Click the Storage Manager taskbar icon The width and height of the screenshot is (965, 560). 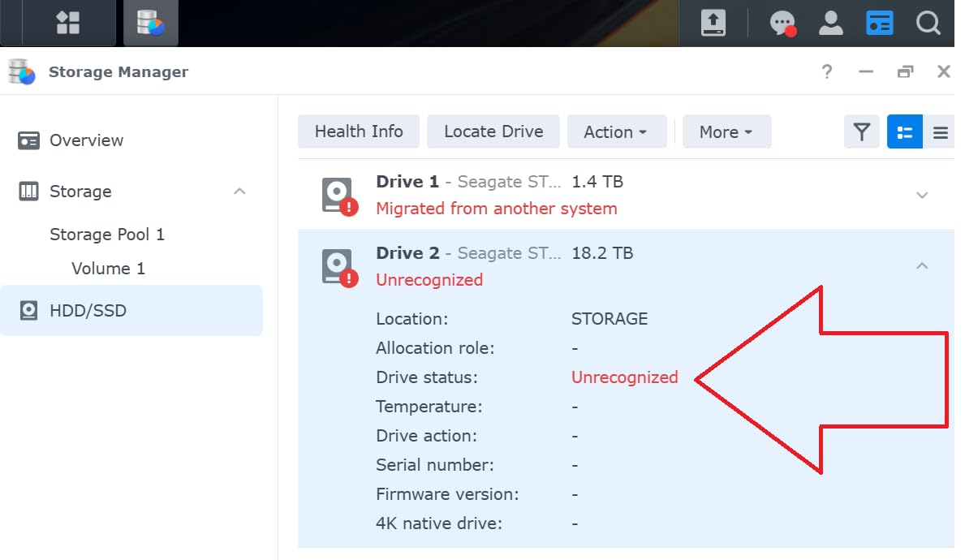point(150,23)
